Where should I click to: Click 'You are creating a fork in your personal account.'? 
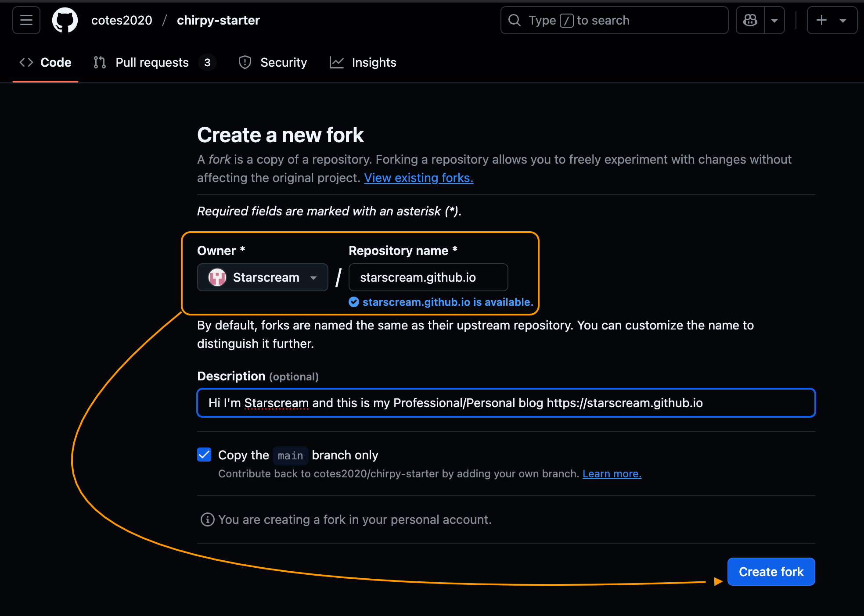tap(355, 519)
